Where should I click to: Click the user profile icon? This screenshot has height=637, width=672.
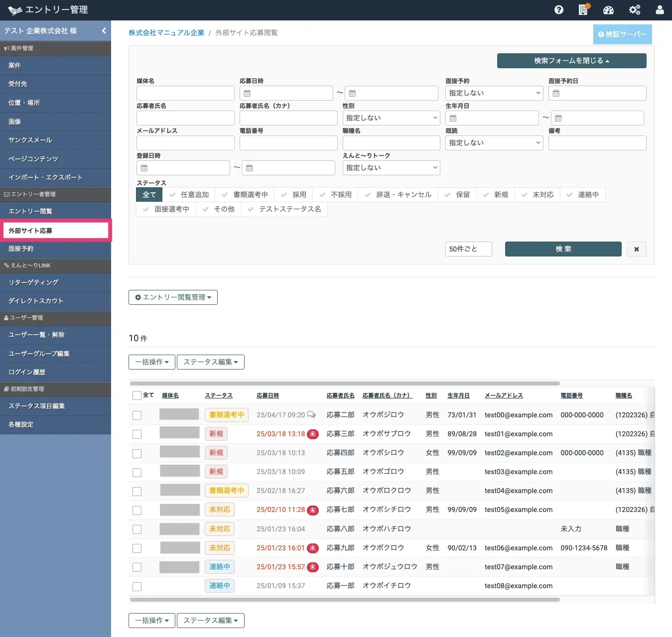tap(660, 10)
